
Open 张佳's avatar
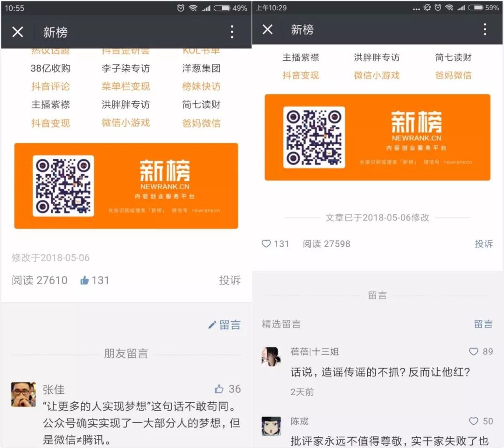[x=23, y=394]
